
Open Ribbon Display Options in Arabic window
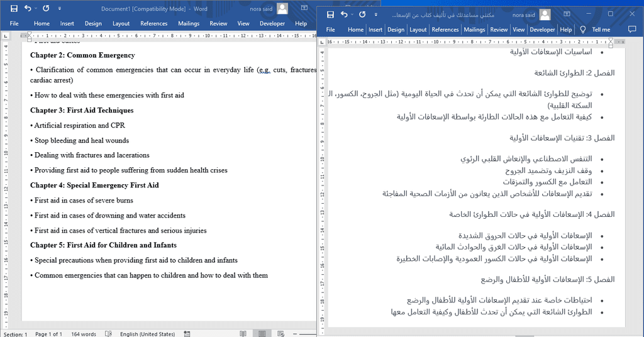point(567,14)
